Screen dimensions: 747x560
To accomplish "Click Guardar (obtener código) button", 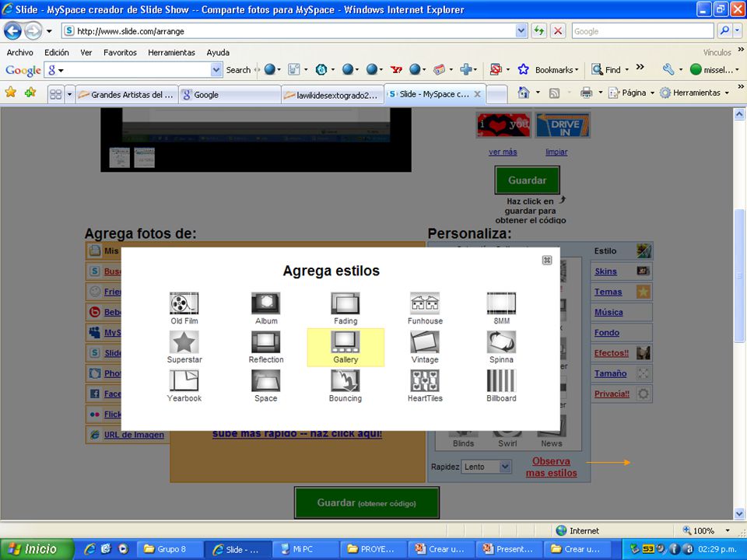I will pos(366,503).
